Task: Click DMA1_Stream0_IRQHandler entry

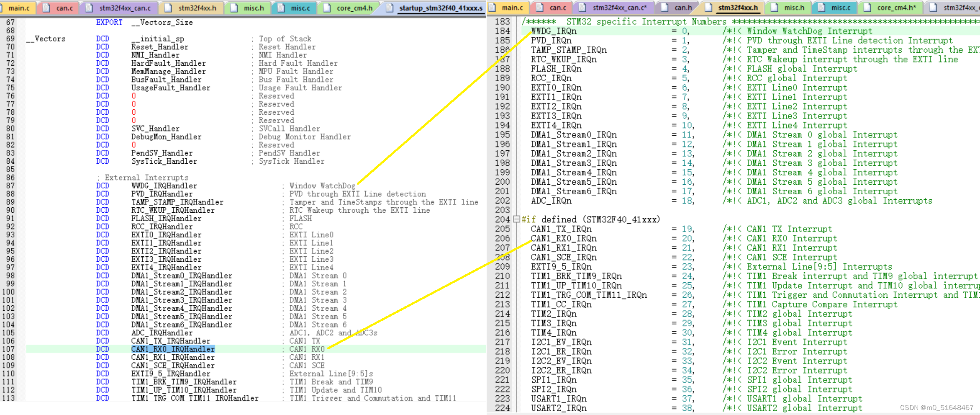Action: [x=182, y=276]
